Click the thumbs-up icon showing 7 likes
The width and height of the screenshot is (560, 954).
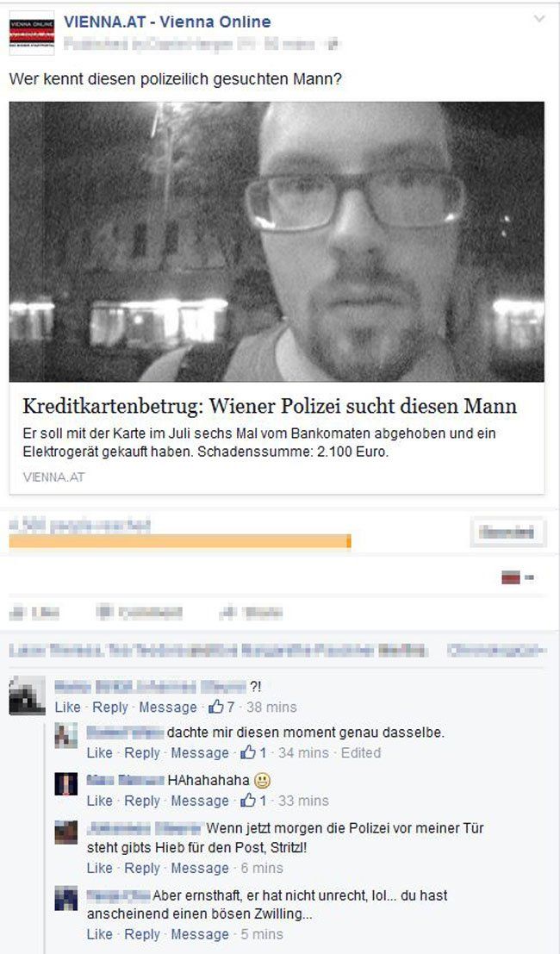pos(216,707)
